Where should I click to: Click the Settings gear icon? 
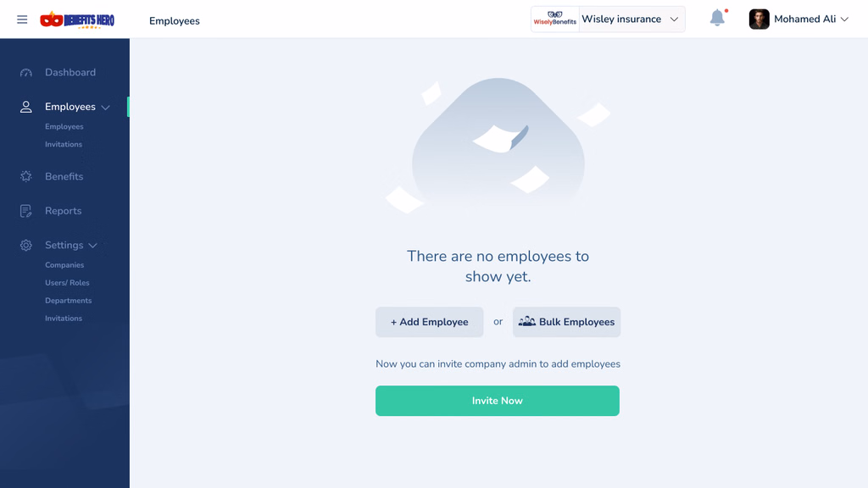pyautogui.click(x=26, y=245)
